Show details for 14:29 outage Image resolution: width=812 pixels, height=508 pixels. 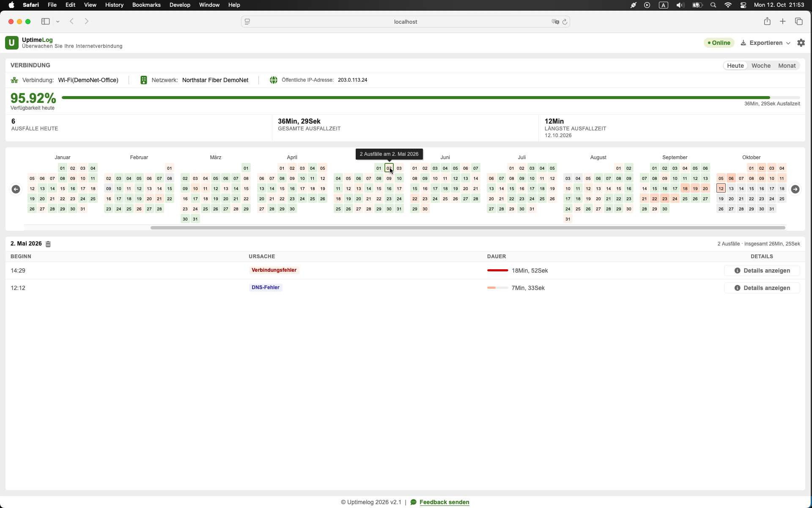(x=762, y=271)
